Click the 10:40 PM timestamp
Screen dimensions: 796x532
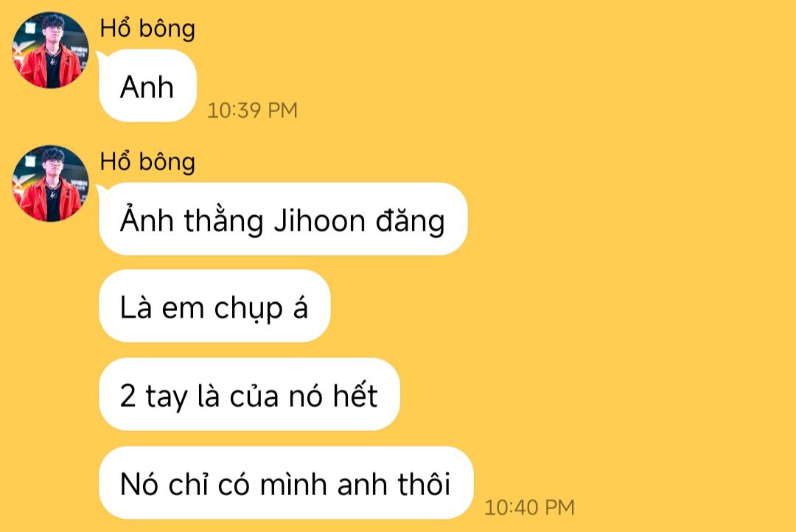529,507
